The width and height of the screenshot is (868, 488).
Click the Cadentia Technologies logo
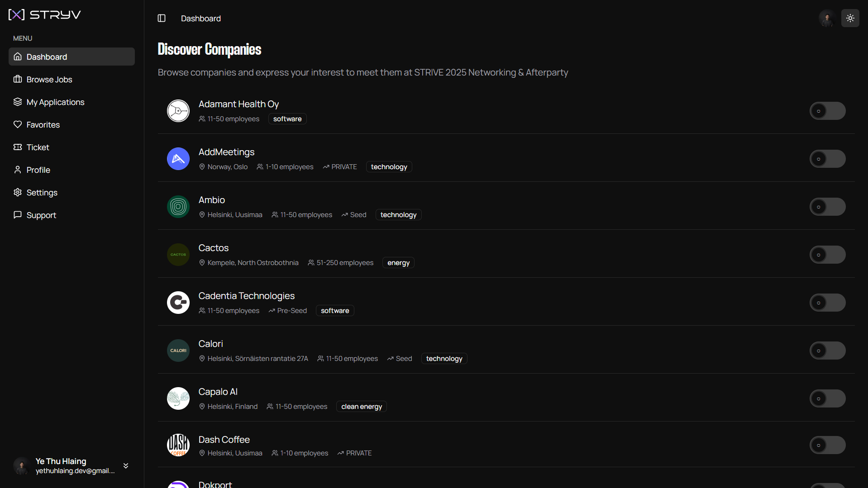[178, 303]
